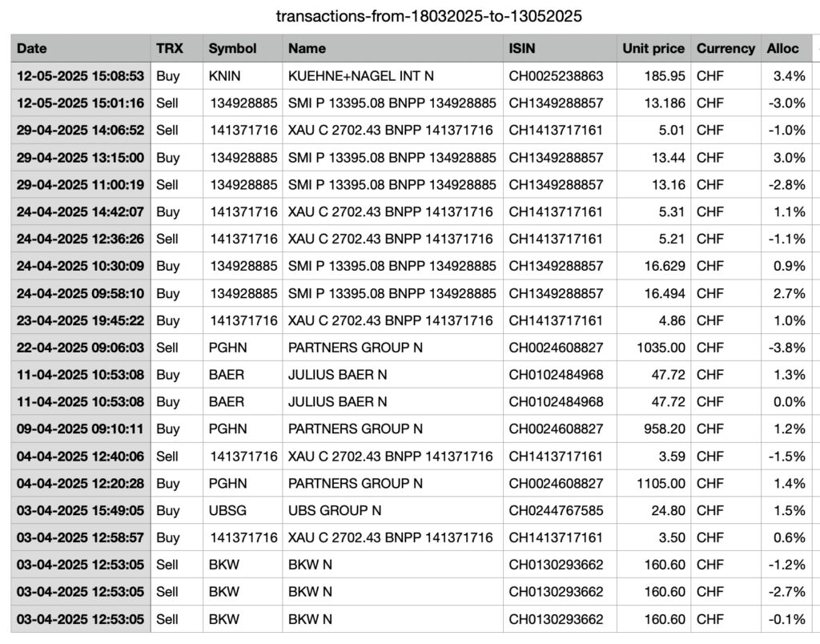The width and height of the screenshot is (820, 644).
Task: Select unit price 24.80
Action: click(x=653, y=510)
